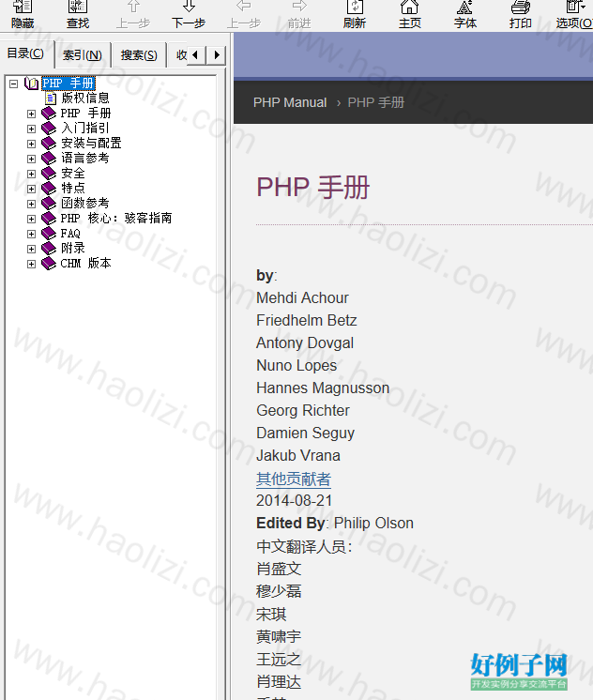The height and width of the screenshot is (700, 593).
Task: Click the name Hannes Magnusson
Action: 323,388
